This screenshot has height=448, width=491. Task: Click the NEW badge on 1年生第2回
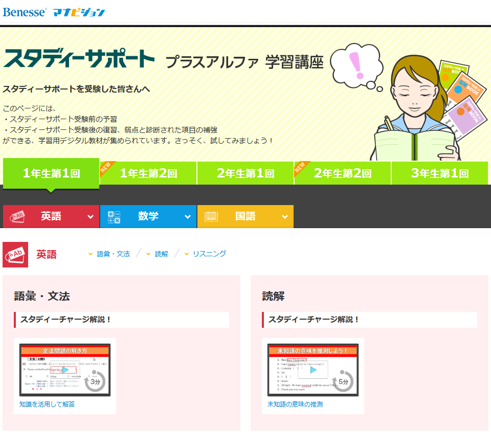106,167
